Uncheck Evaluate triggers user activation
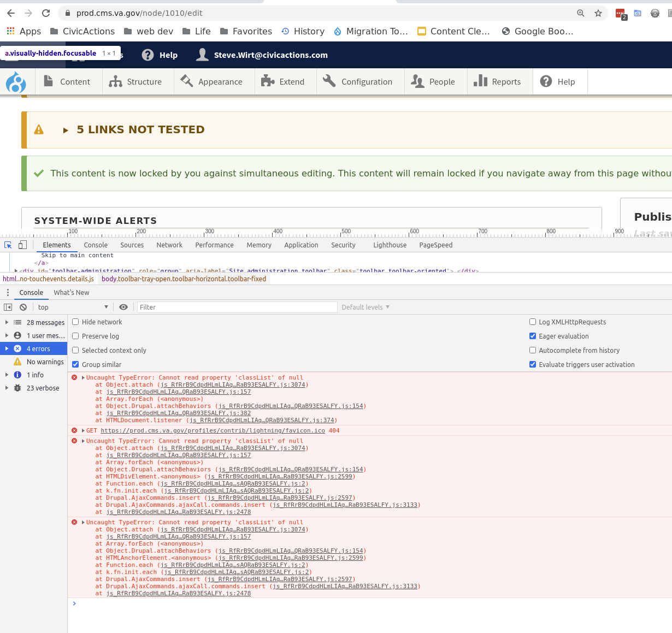 click(533, 365)
